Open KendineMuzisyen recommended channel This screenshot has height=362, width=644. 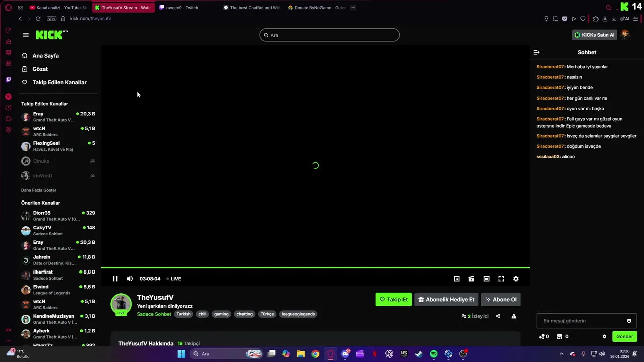pos(58,319)
